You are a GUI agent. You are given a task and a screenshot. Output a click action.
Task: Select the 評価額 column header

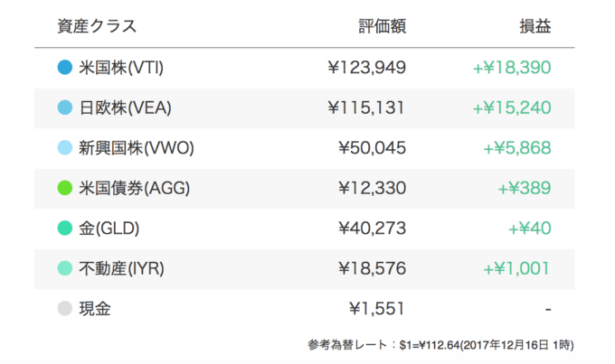[383, 26]
